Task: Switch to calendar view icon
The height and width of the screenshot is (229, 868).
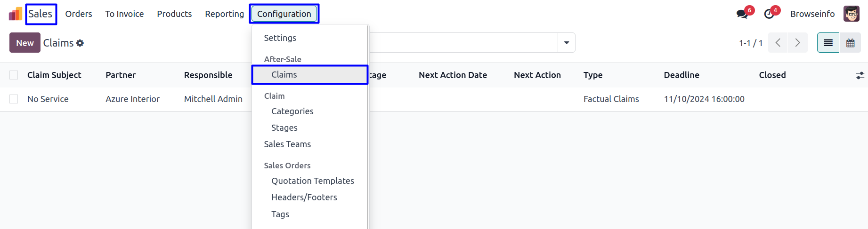Action: coord(850,43)
